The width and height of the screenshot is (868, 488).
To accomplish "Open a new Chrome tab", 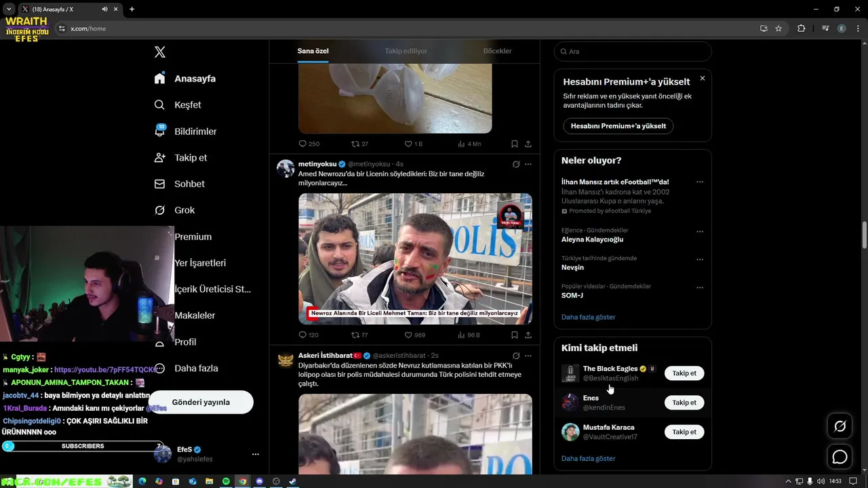I will pos(132,9).
